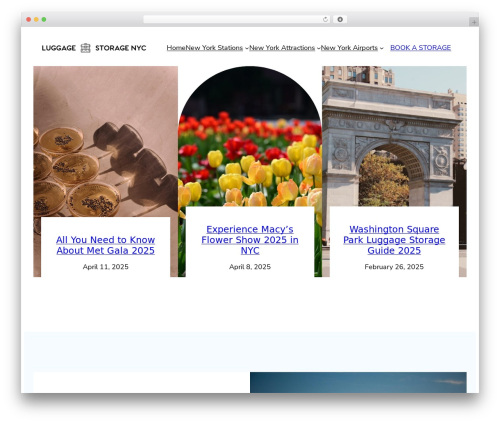This screenshot has width=500, height=423.
Task: Click the tulips flower image
Action: pos(250,137)
